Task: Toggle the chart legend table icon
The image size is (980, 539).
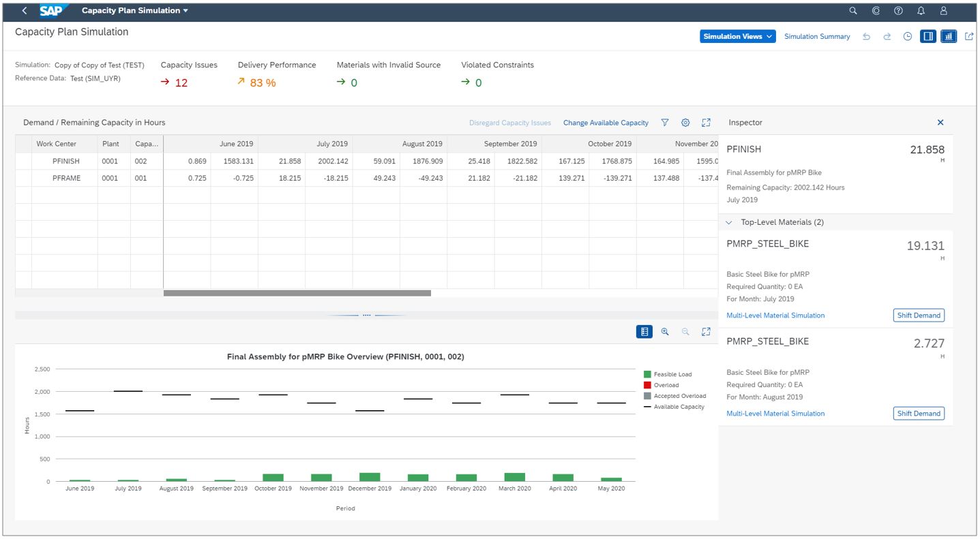Action: [644, 331]
